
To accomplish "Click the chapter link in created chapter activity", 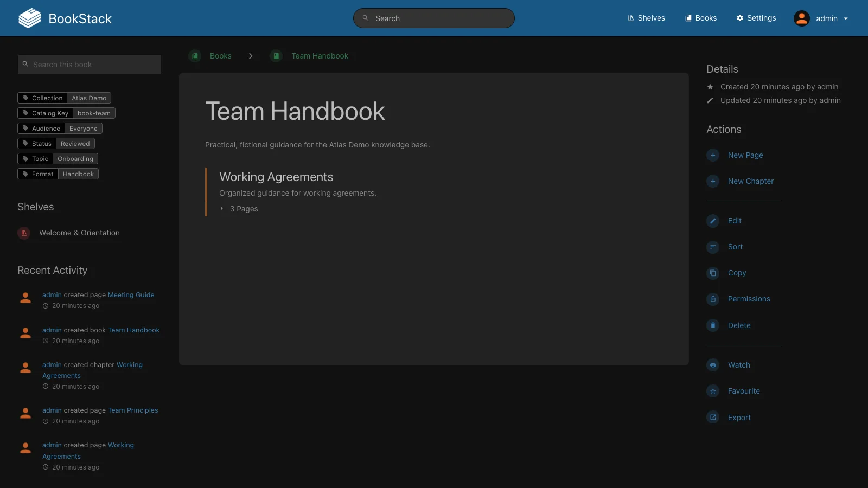I will (92, 370).
